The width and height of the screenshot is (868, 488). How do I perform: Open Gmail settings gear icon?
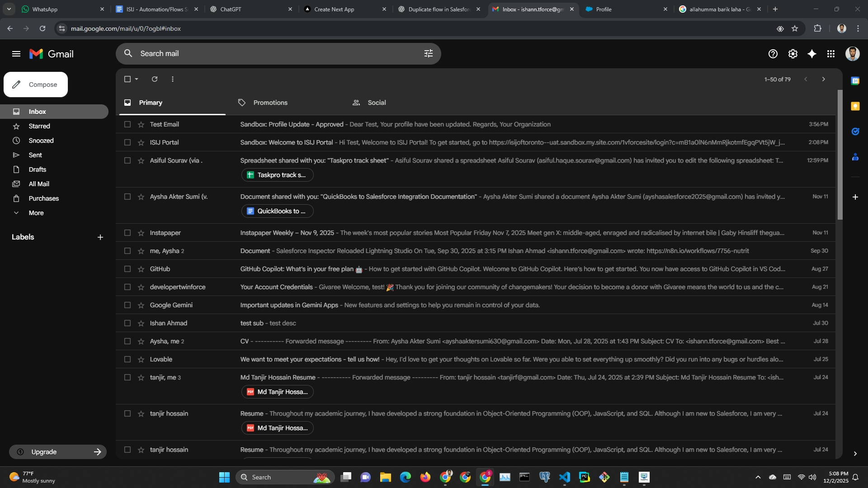coord(793,54)
